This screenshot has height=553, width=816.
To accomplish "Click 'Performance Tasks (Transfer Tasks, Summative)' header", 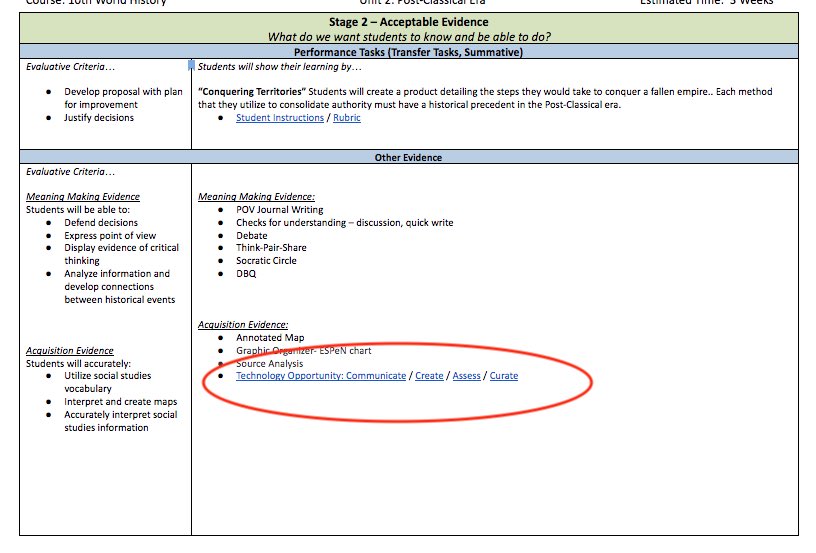I will pyautogui.click(x=409, y=52).
